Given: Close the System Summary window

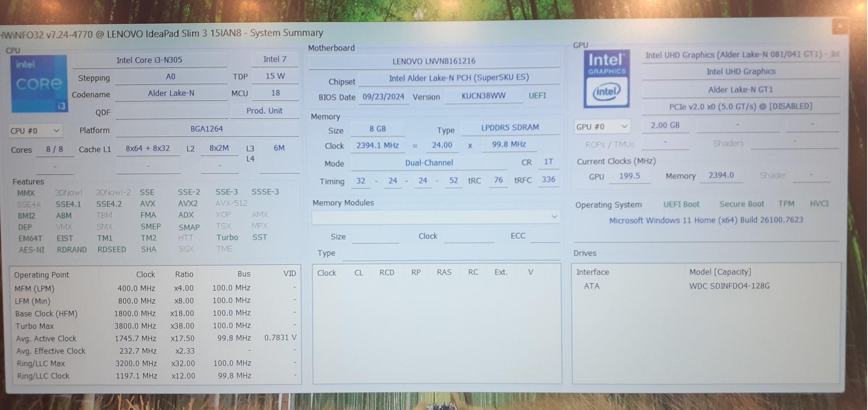Looking at the screenshot, I should pos(839,26).
